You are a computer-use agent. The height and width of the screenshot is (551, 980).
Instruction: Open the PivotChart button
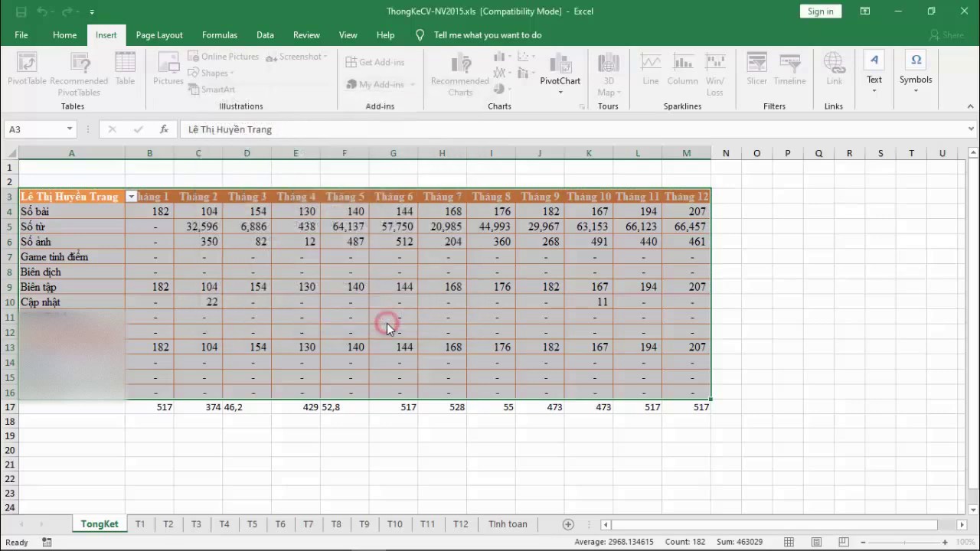click(560, 69)
